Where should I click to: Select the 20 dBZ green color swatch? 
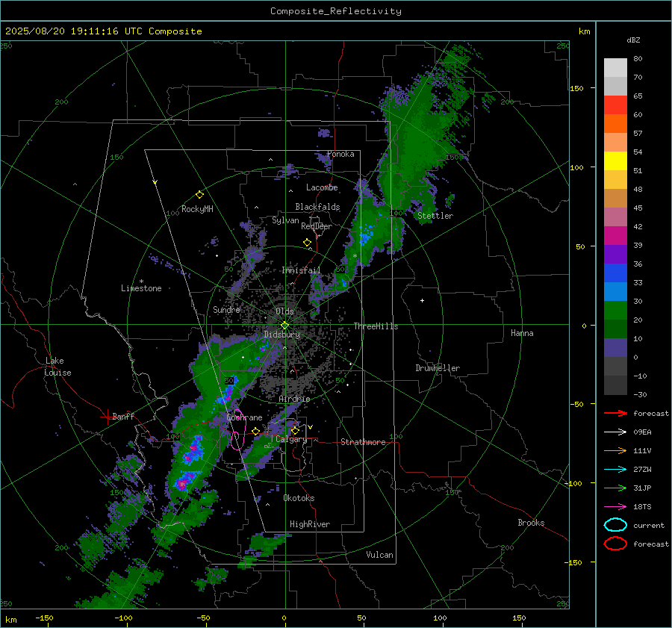click(615, 311)
